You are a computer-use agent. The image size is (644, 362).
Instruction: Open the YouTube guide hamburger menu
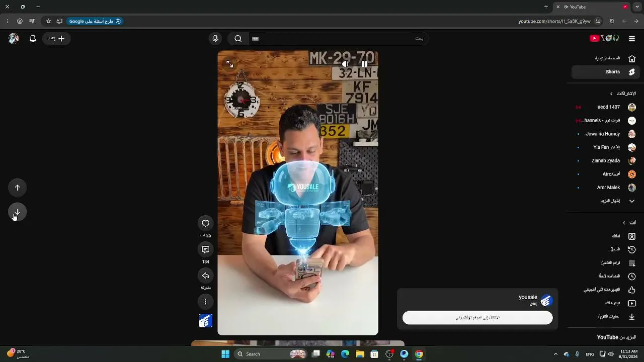pyautogui.click(x=632, y=38)
